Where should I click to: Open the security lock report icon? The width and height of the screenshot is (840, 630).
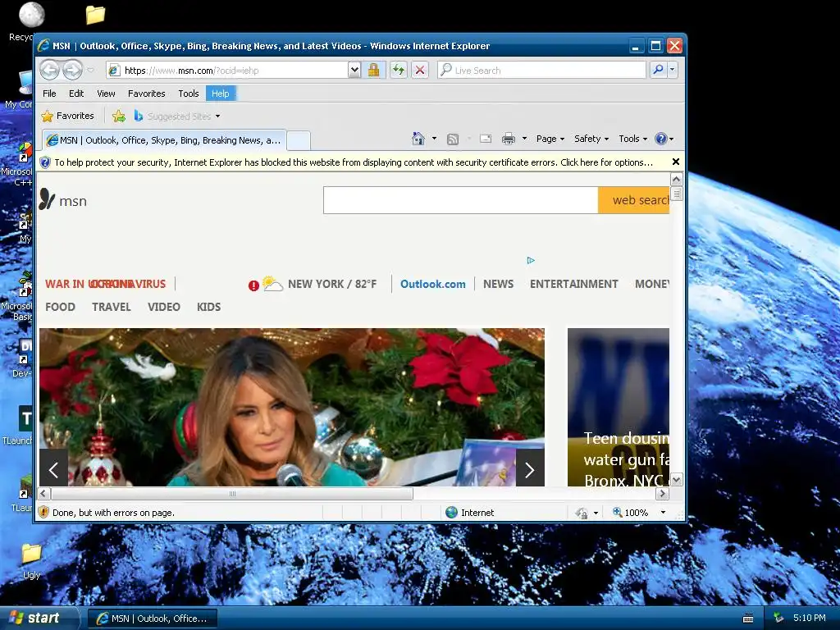pos(373,70)
